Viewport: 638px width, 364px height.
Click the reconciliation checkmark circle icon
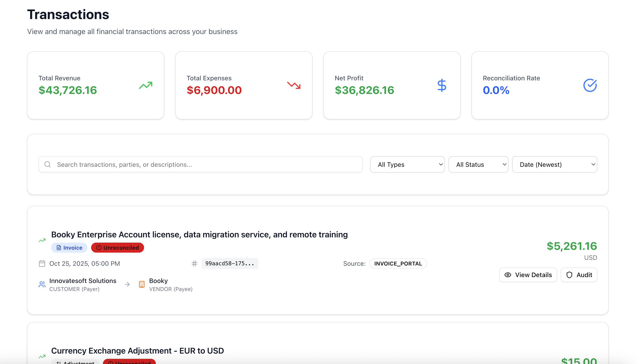click(x=590, y=85)
